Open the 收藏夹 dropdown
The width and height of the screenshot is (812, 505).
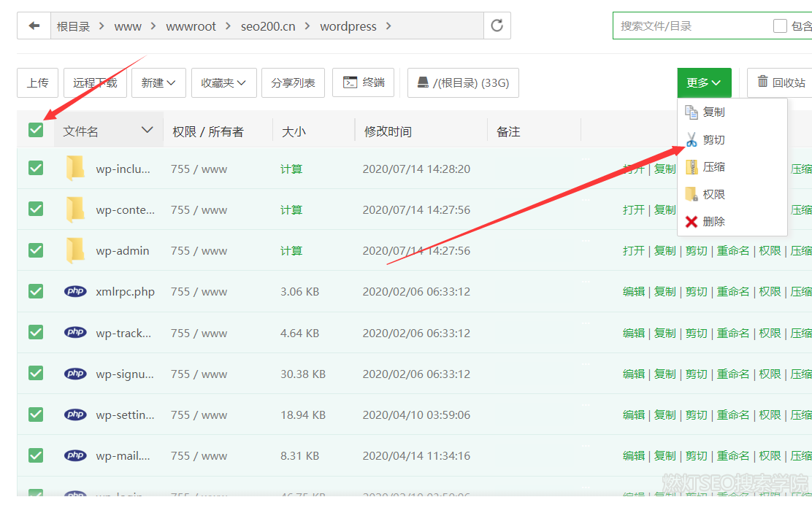(x=223, y=82)
